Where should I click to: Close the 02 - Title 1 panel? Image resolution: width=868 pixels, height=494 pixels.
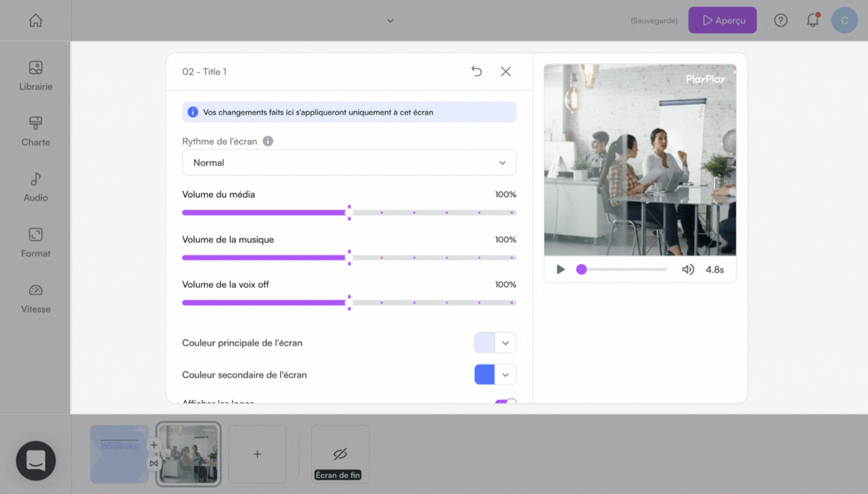point(506,72)
